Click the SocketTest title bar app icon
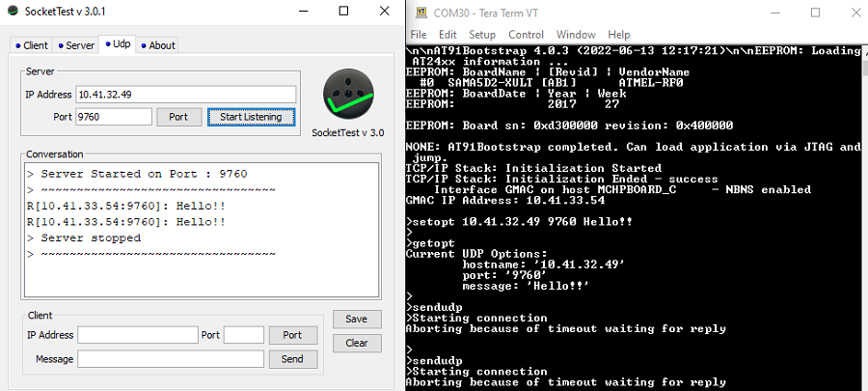 [x=13, y=11]
